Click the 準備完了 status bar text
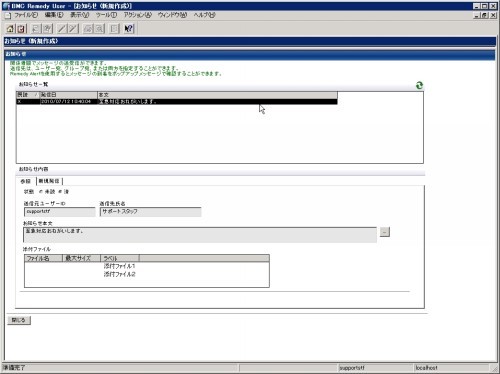500x374 pixels. click(x=14, y=368)
